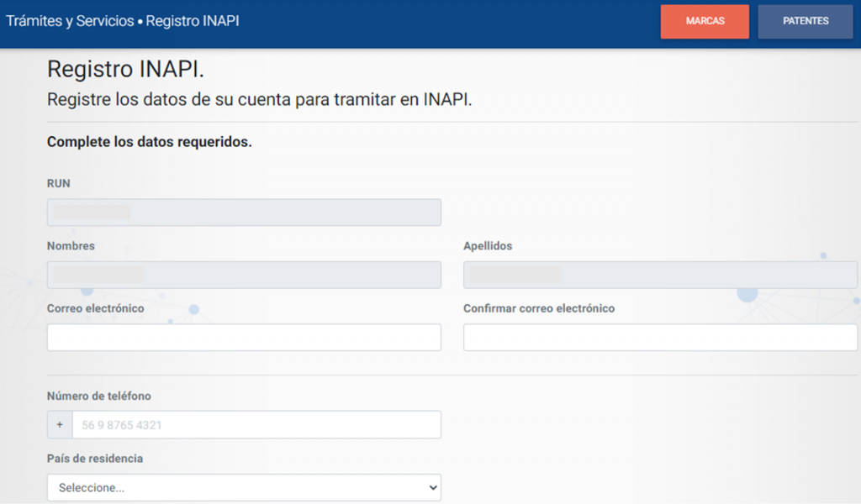This screenshot has height=504, width=861.
Task: Click the Correo electrónico label
Action: click(x=95, y=308)
